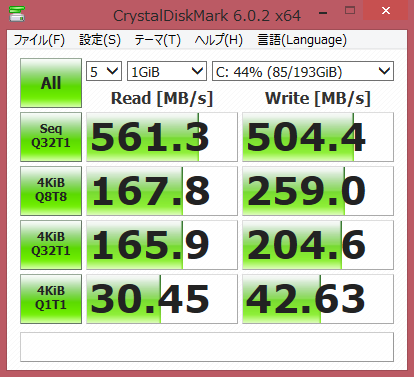Click the empty comment text field at the bottom

click(x=207, y=347)
